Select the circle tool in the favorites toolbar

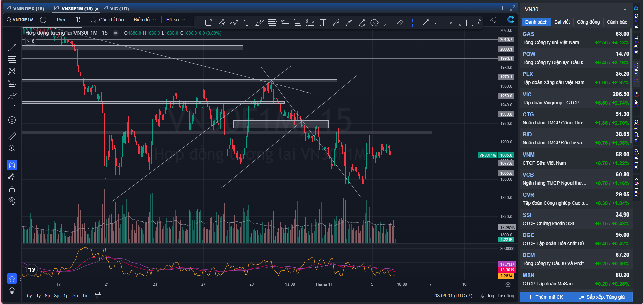(x=374, y=23)
